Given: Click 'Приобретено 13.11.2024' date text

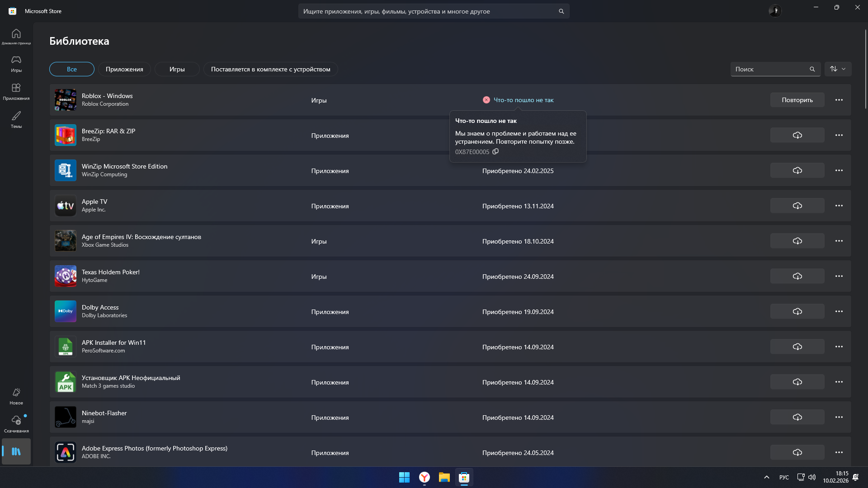Looking at the screenshot, I should [x=518, y=206].
